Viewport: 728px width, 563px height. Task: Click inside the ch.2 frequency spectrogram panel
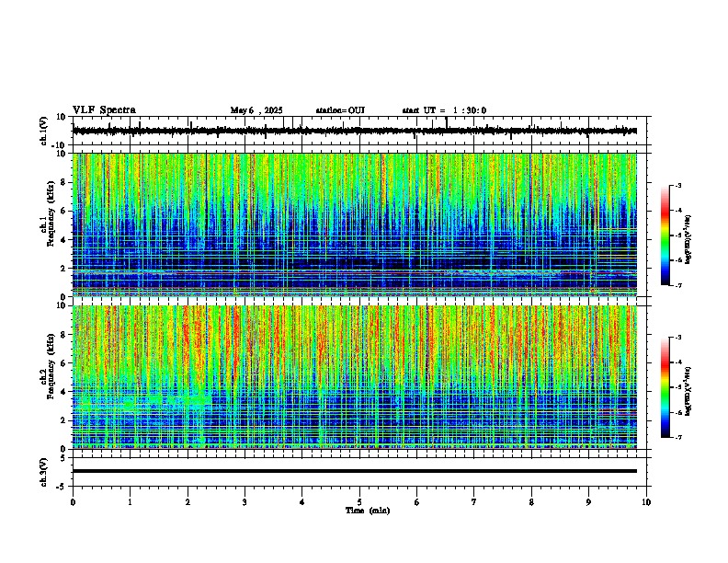(x=355, y=377)
